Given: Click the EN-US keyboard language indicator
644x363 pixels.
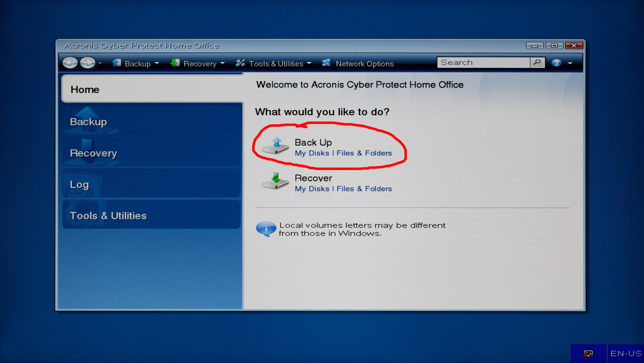Looking at the screenshot, I should click(x=625, y=353).
